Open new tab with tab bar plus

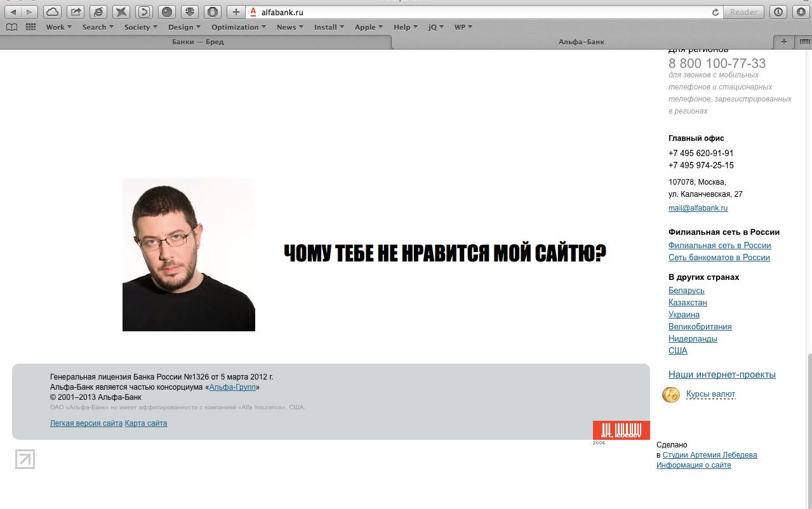click(783, 42)
